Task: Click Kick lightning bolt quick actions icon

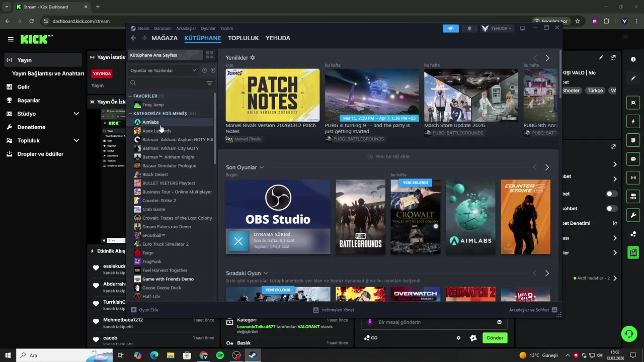Action: [633, 122]
